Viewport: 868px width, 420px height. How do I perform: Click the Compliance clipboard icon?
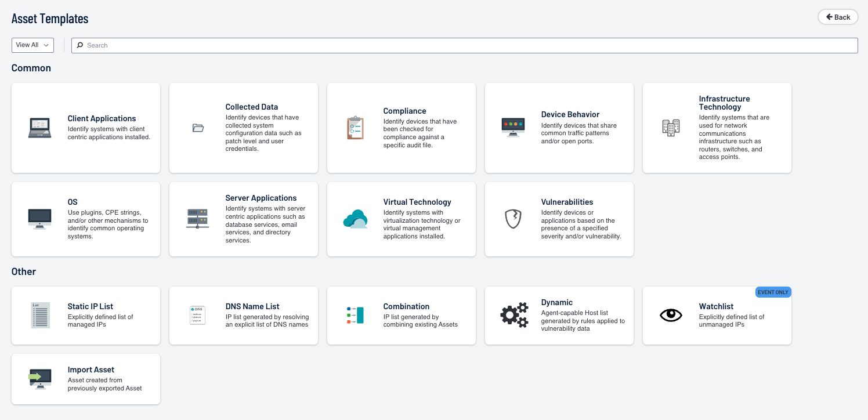point(355,128)
